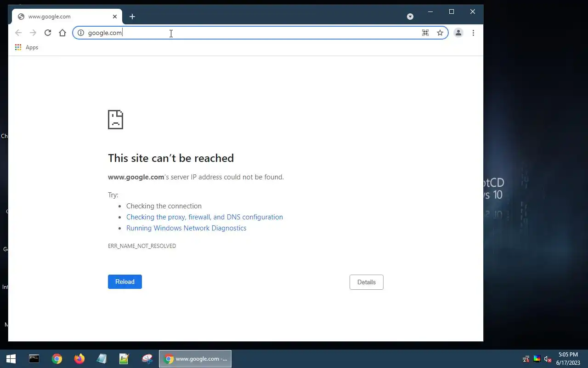Image resolution: width=588 pixels, height=368 pixels.
Task: Open the color display tray icon
Action: (537, 359)
